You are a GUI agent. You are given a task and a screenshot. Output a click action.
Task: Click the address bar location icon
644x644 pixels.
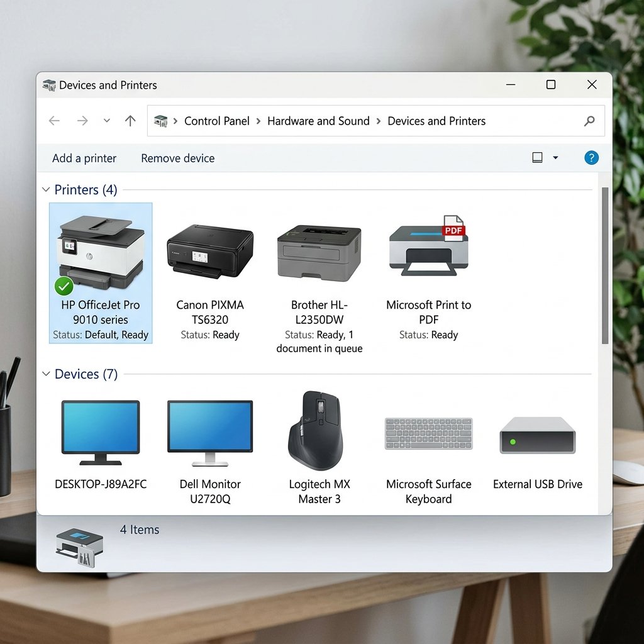coord(160,121)
